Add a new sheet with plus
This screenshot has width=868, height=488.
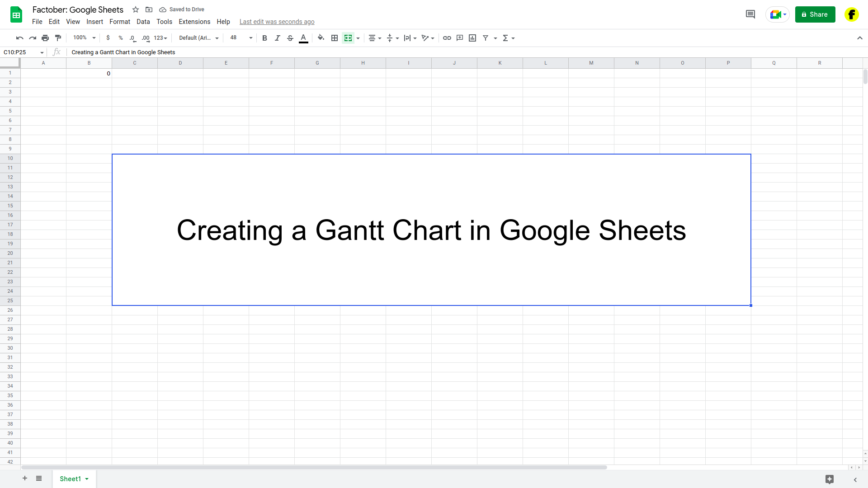pyautogui.click(x=25, y=479)
